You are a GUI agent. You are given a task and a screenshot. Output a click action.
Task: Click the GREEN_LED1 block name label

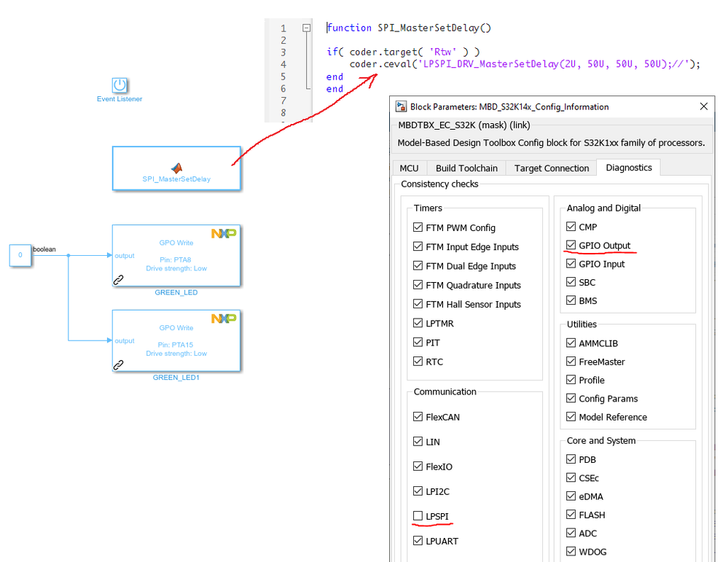pos(176,377)
